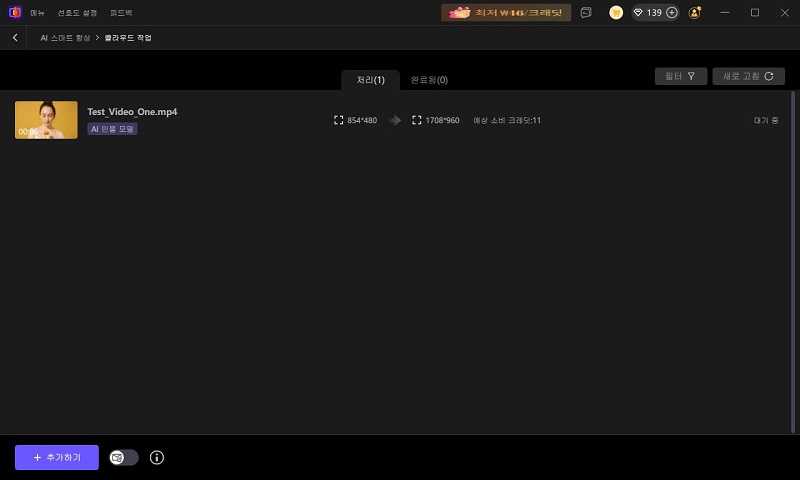Click the vertical scrollbar of task list
The width and height of the screenshot is (800, 480).
click(x=793, y=262)
